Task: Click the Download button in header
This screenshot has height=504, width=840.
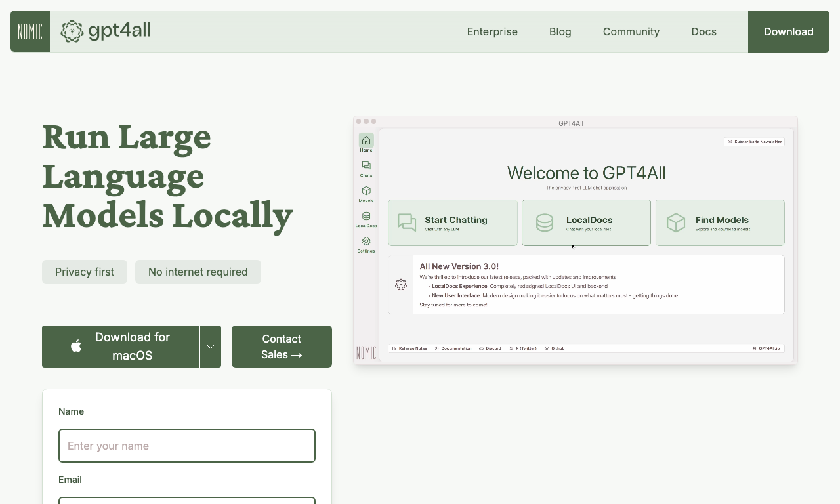Action: [x=789, y=31]
